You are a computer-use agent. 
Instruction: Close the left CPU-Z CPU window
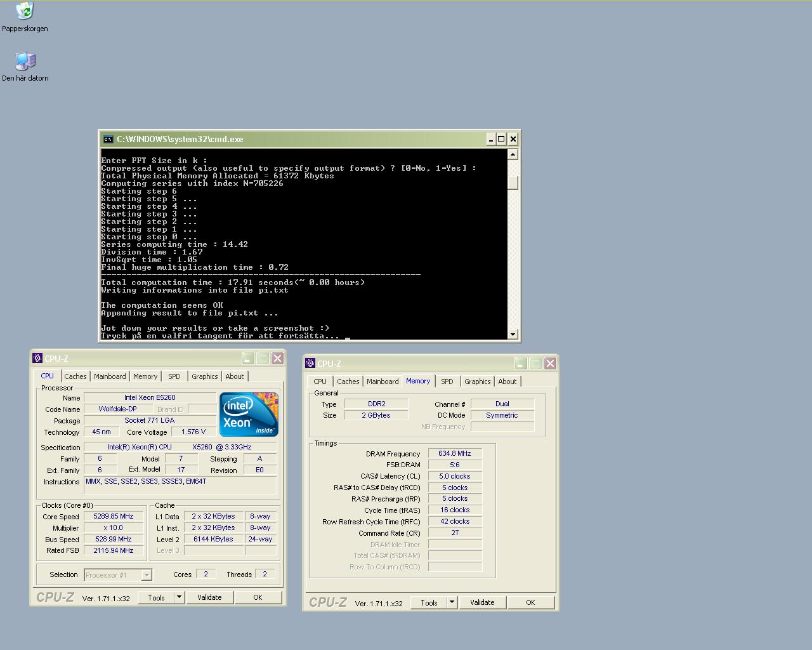pyautogui.click(x=277, y=359)
